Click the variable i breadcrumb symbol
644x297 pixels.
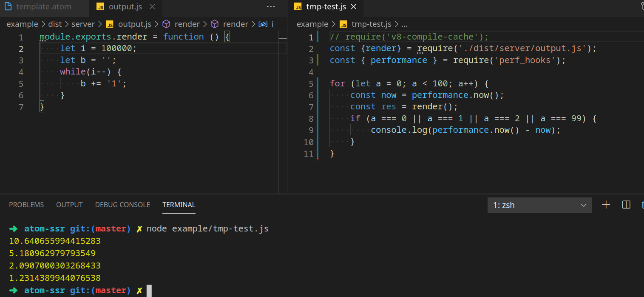click(x=263, y=24)
